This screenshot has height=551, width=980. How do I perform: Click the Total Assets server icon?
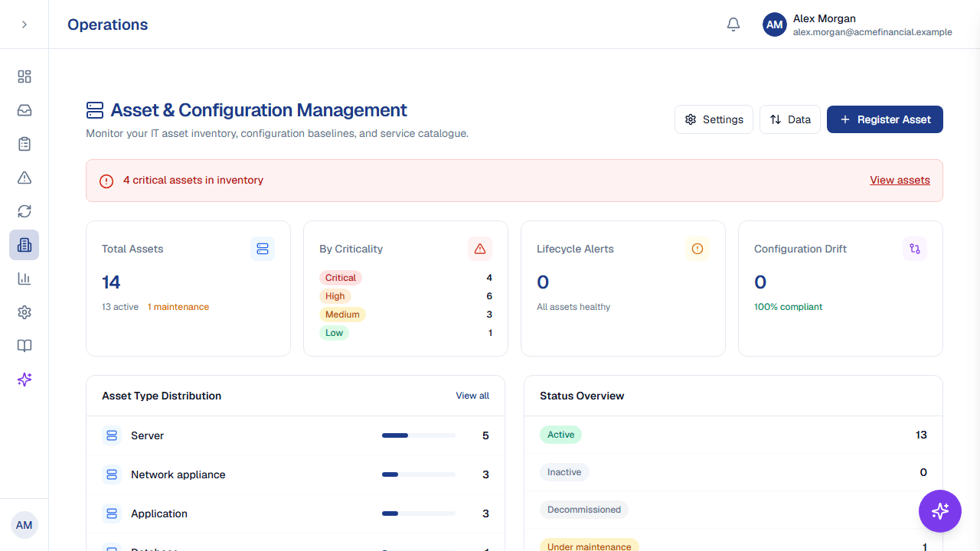pyautogui.click(x=263, y=249)
